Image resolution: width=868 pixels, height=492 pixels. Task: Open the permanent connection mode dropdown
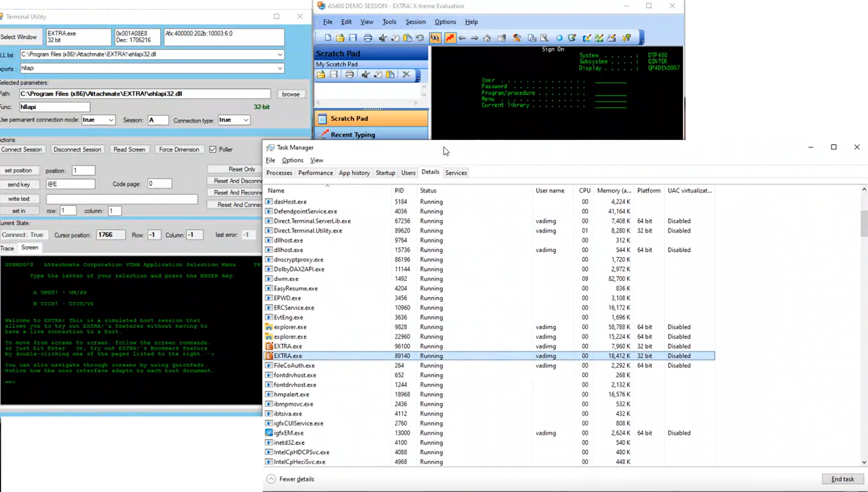(111, 120)
